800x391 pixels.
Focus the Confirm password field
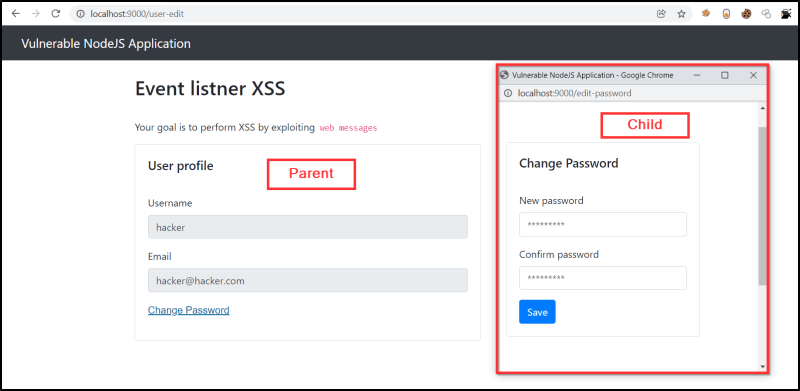click(x=603, y=278)
